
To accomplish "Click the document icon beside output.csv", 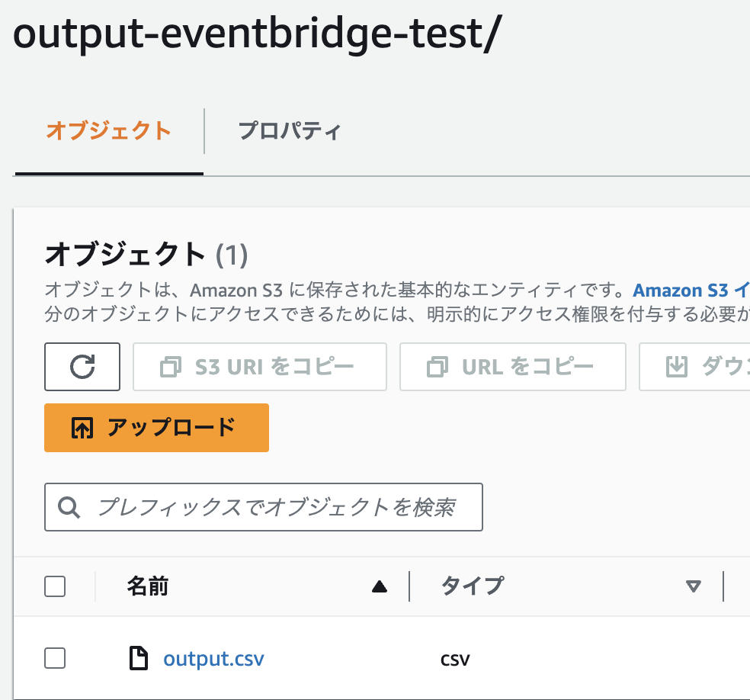I will pos(138,658).
